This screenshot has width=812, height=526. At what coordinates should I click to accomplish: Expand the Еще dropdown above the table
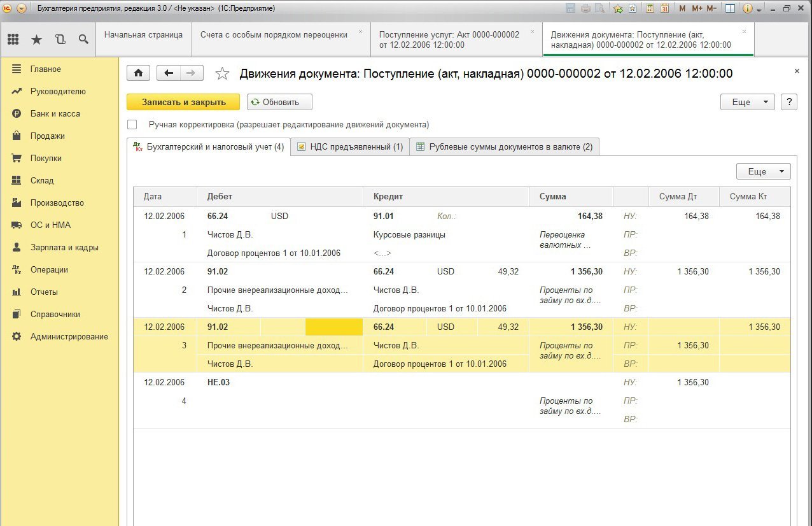763,172
